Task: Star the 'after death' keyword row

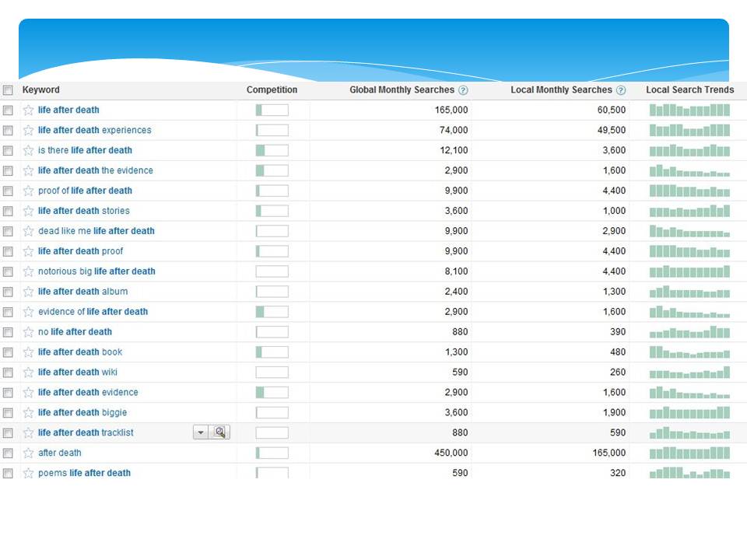Action: tap(29, 453)
